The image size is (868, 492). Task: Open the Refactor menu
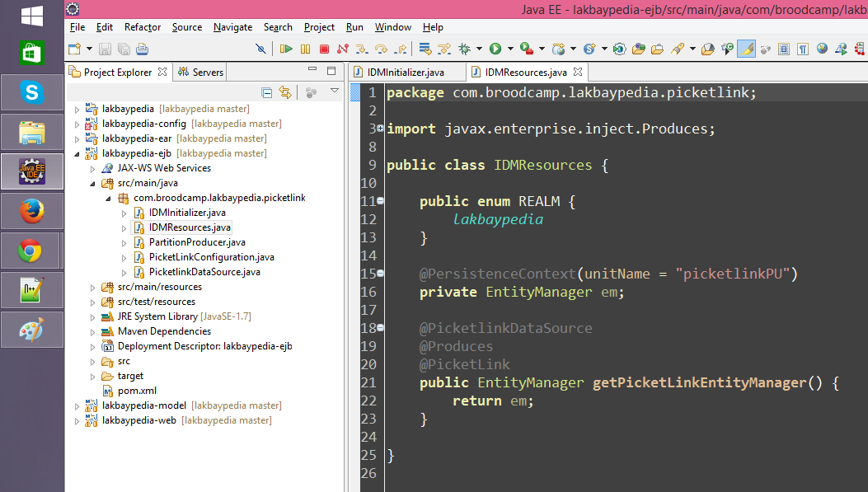tap(143, 27)
